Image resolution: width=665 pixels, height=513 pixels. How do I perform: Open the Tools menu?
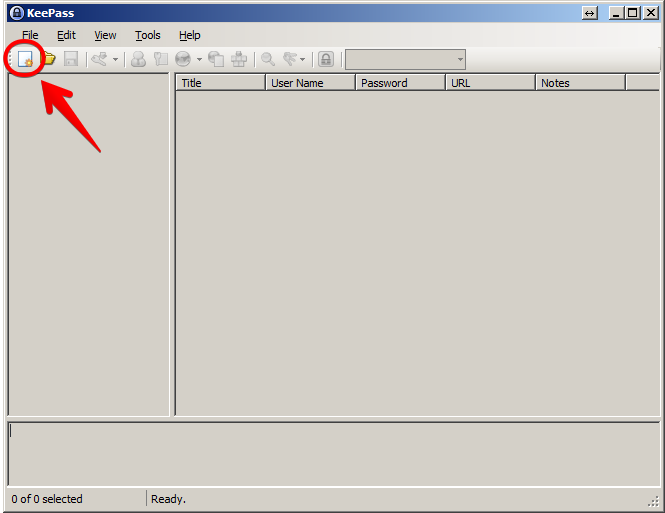tap(148, 35)
